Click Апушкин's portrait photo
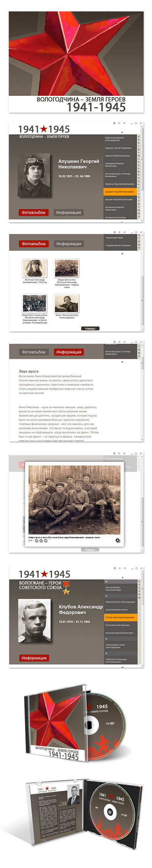The height and width of the screenshot is (868, 152). pyautogui.click(x=35, y=175)
